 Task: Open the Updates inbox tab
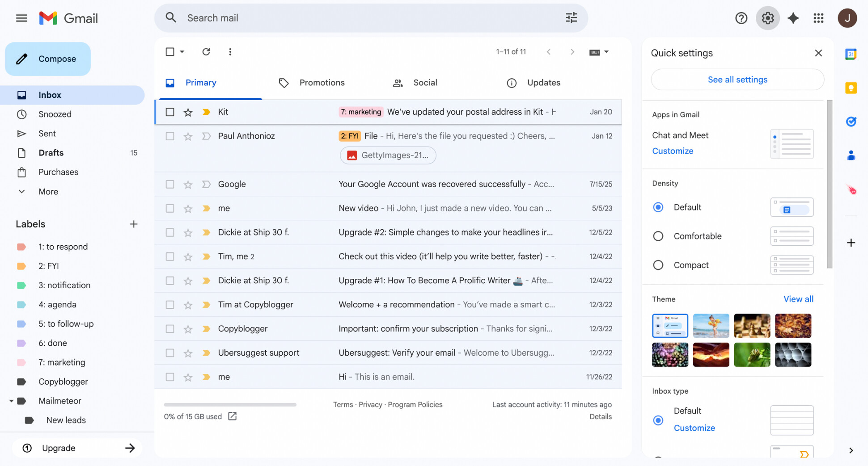tap(543, 83)
